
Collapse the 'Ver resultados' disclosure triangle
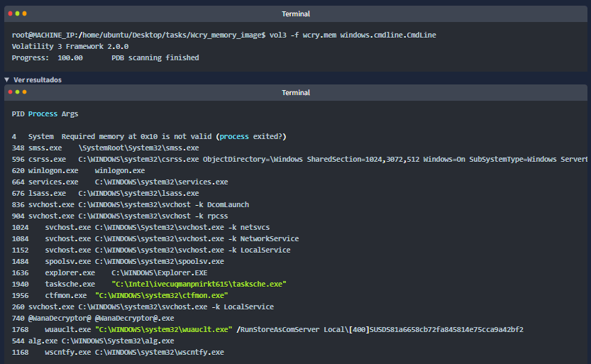(x=7, y=80)
